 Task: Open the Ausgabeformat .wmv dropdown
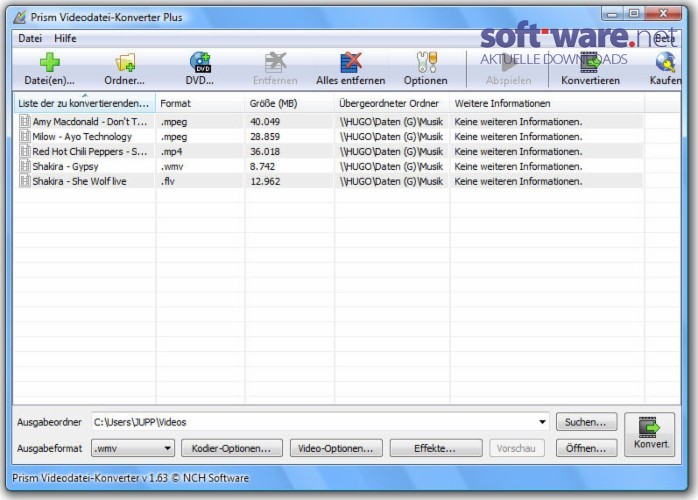pos(133,448)
